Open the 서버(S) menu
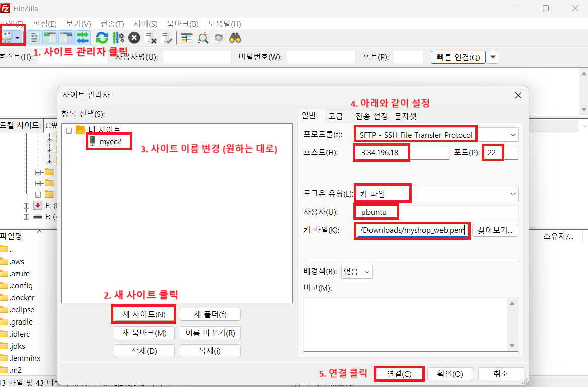 click(x=145, y=24)
